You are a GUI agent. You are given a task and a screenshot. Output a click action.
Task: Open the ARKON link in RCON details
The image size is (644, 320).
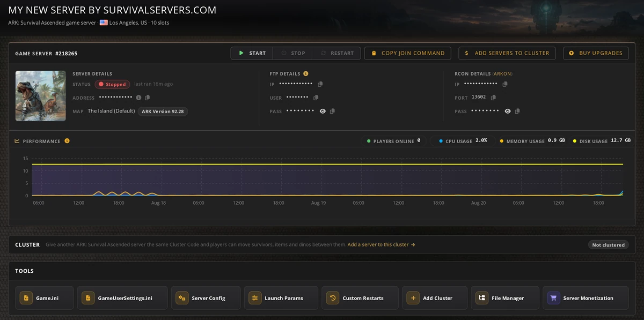tap(502, 73)
